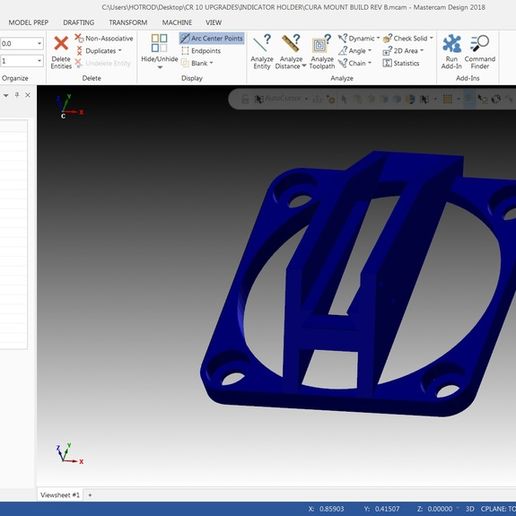Open the Dynamic analyze dropdown
This screenshot has width=516, height=516.
click(x=359, y=38)
